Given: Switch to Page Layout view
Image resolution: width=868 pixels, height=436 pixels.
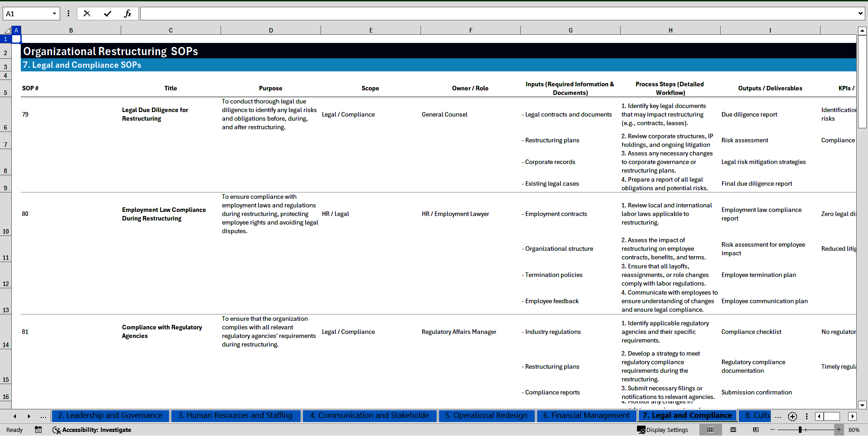Looking at the screenshot, I should [733, 430].
